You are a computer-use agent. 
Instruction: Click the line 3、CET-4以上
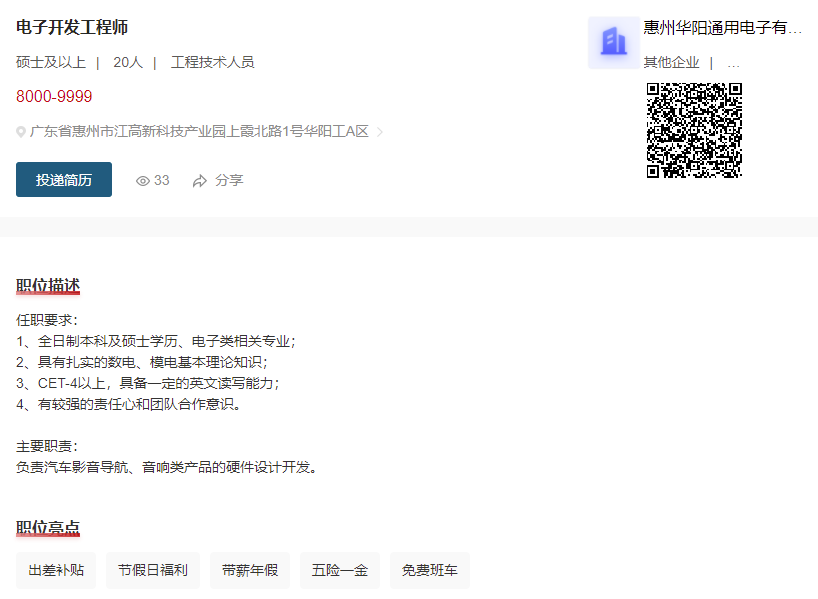click(x=148, y=383)
